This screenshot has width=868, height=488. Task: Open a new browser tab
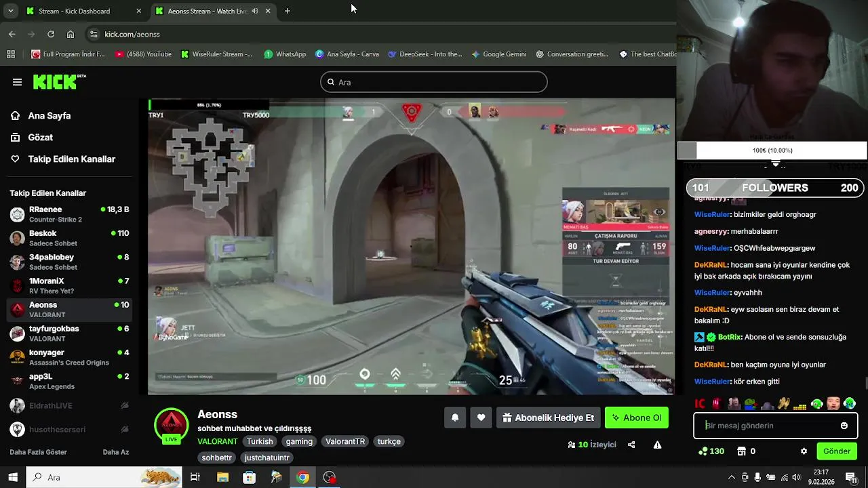(x=288, y=11)
